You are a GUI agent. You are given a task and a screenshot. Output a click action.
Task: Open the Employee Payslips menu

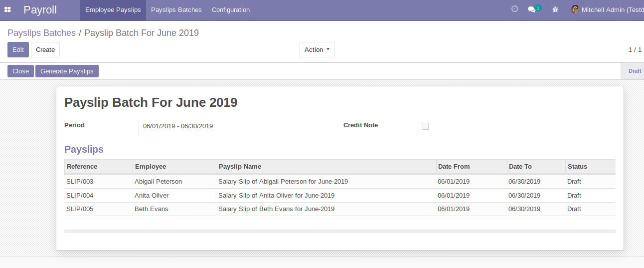tap(113, 10)
